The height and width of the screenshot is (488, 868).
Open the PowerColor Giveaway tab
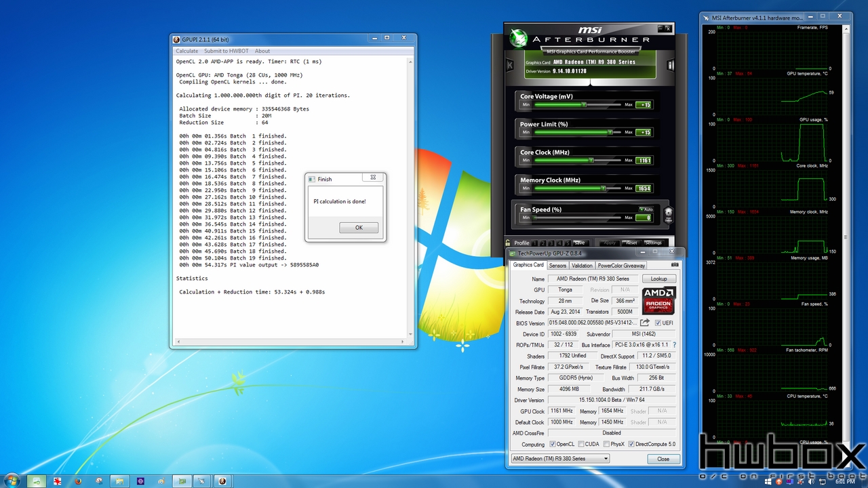[622, 266]
